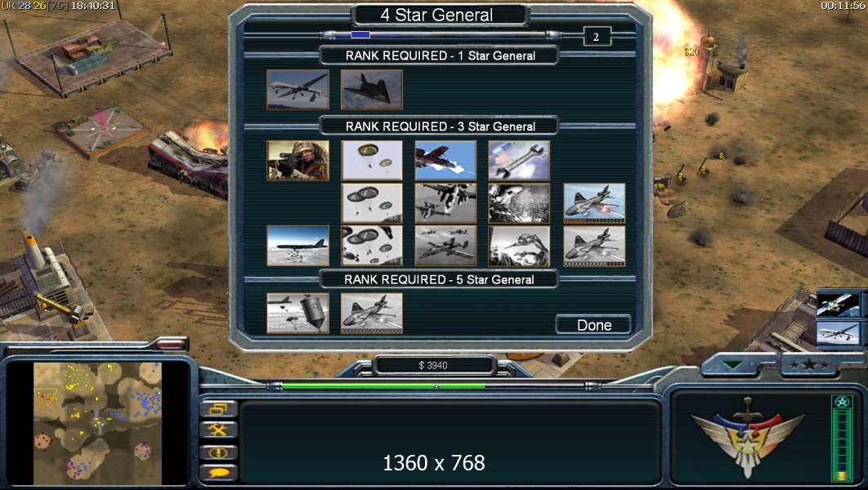Activate the spy drone shortcut thumbnail
The height and width of the screenshot is (490, 868).
point(839,334)
